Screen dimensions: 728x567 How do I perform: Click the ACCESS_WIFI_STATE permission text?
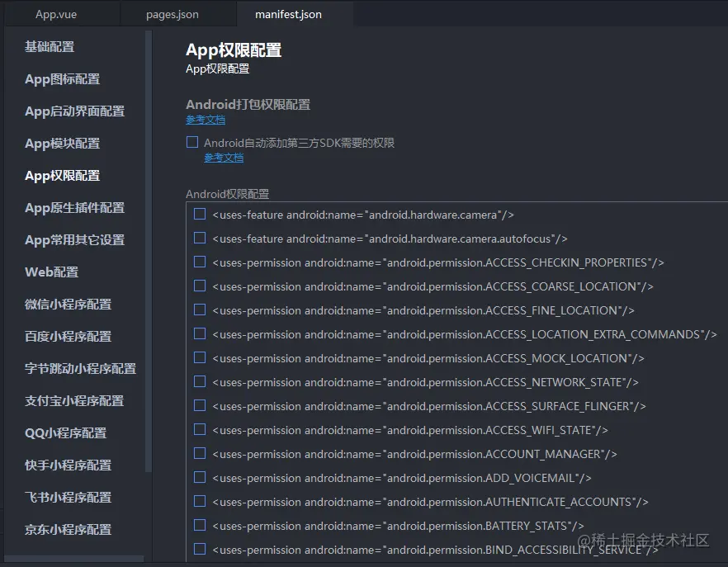[410, 430]
